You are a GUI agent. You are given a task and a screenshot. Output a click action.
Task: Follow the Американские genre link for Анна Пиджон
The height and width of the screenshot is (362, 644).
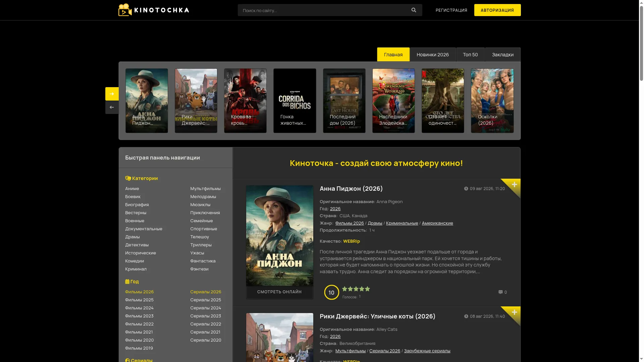437,223
